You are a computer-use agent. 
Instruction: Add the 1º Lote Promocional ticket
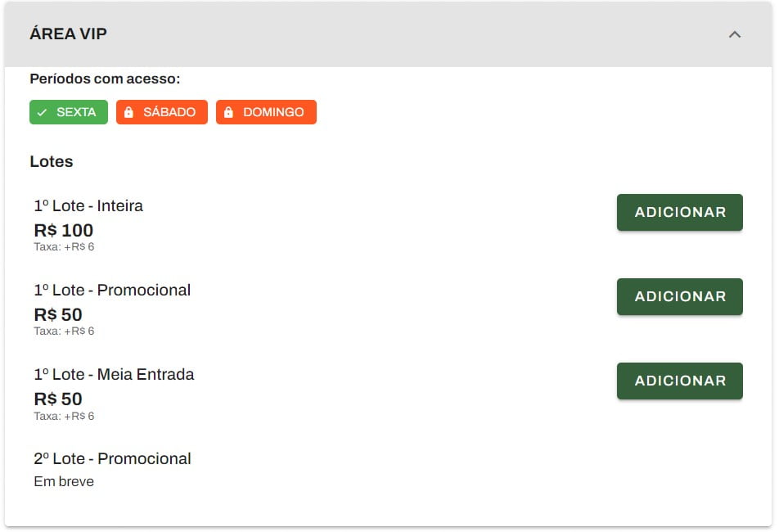pos(680,297)
